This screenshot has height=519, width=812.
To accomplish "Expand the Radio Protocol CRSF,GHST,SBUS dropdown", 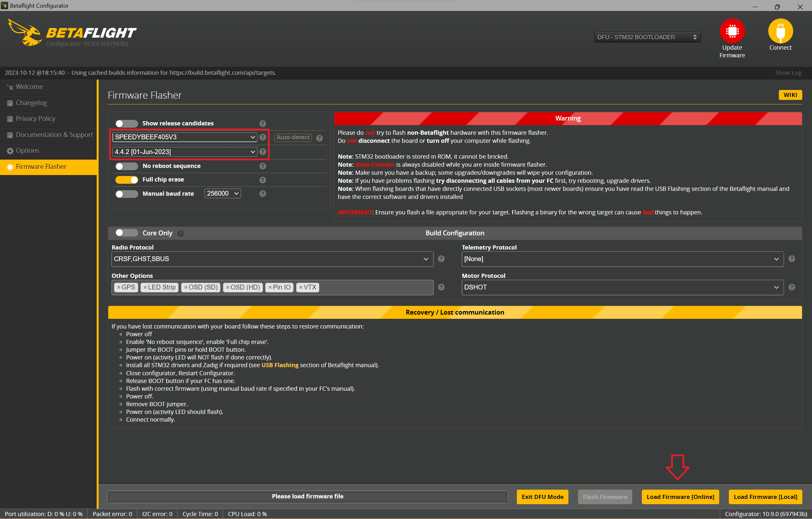I will (272, 259).
